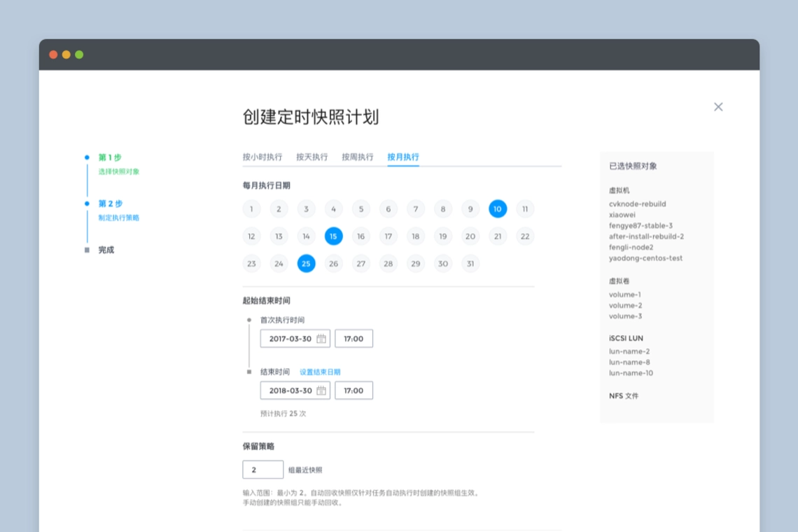Open calendar picker for first execution date
The width and height of the screenshot is (798, 532).
click(321, 339)
